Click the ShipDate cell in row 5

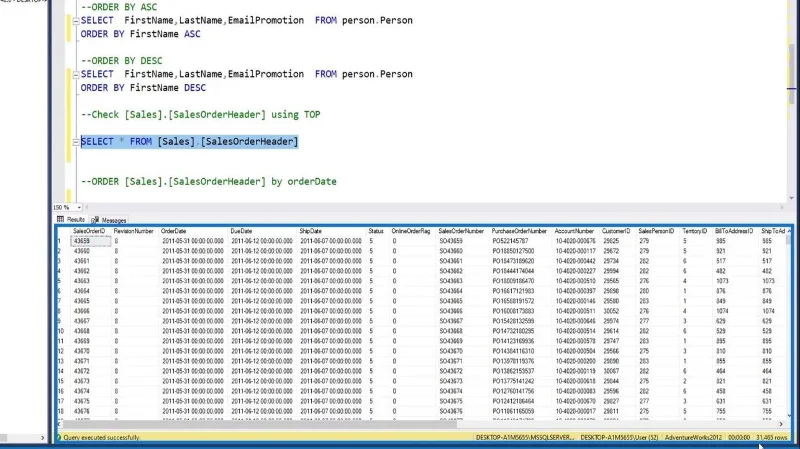pyautogui.click(x=332, y=281)
